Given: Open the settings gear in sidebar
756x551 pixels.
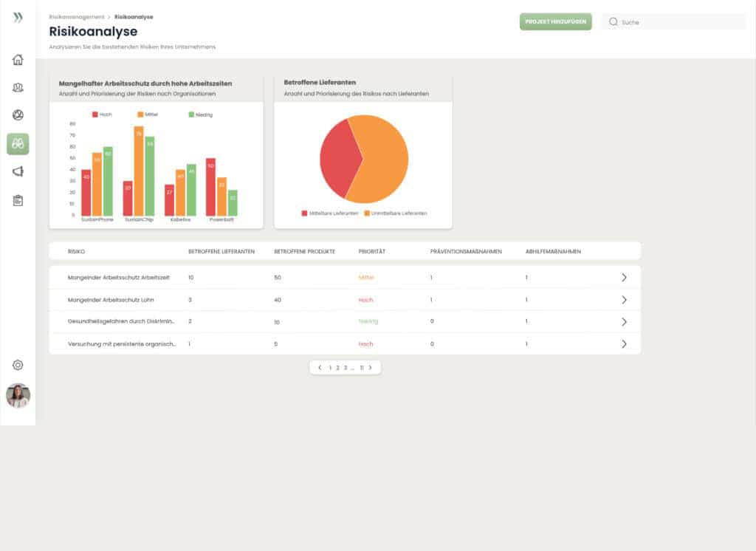Looking at the screenshot, I should point(18,365).
